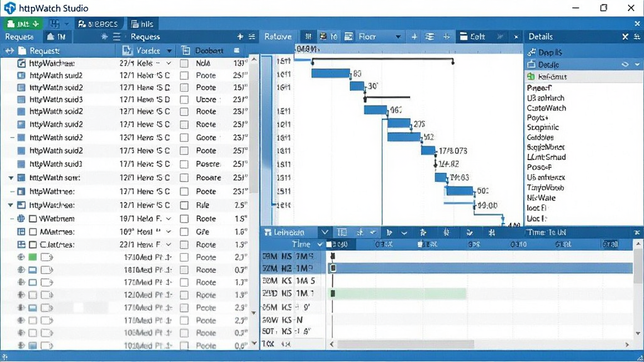Click plus icon in chart toolbar
Viewport: 644px width, 362px height.
pyautogui.click(x=414, y=36)
